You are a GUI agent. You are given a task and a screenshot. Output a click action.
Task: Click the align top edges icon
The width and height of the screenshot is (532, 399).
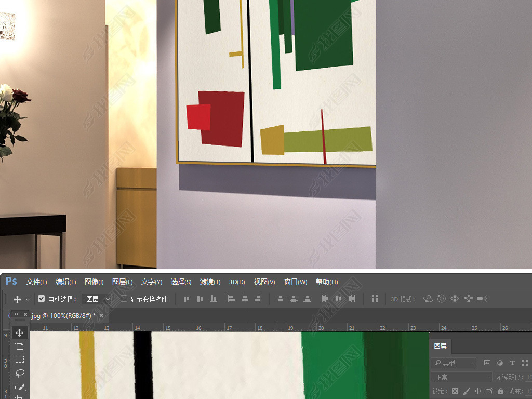pos(187,299)
